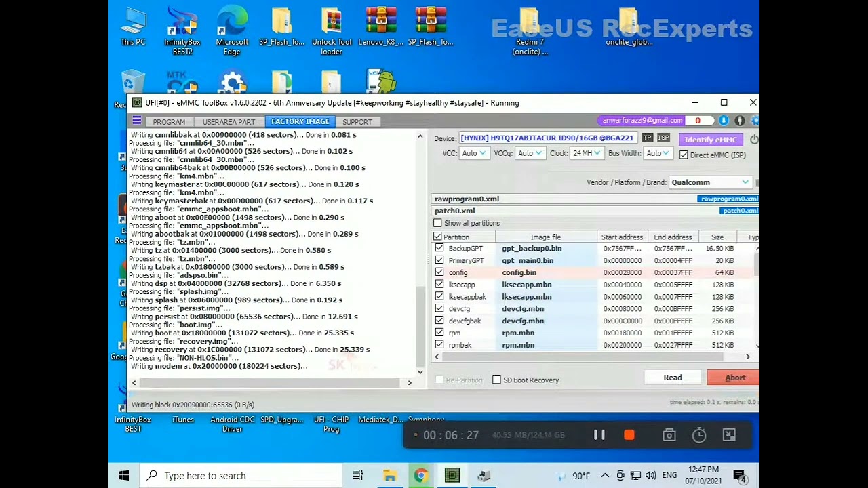This screenshot has width=868, height=488.
Task: Open the VCC voltage dropdown
Action: pos(474,153)
